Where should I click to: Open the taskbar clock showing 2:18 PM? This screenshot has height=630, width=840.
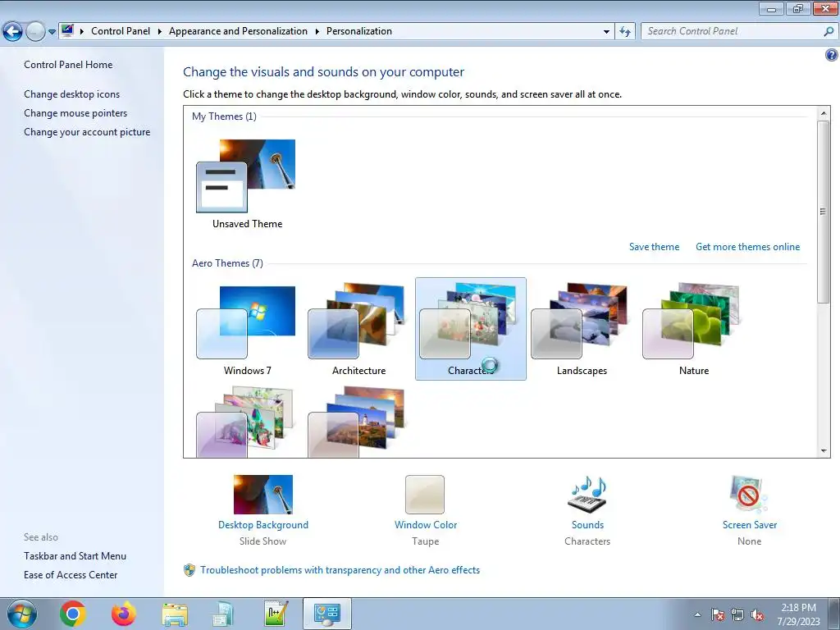799,614
